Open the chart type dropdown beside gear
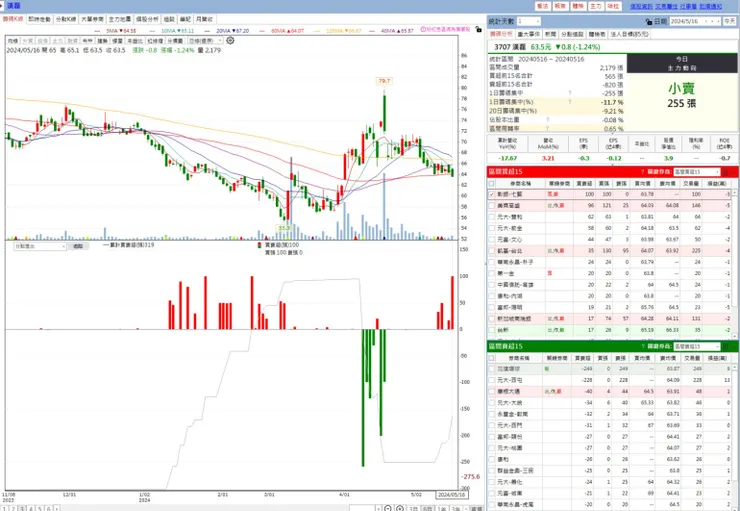740x511 pixels. coord(205,41)
